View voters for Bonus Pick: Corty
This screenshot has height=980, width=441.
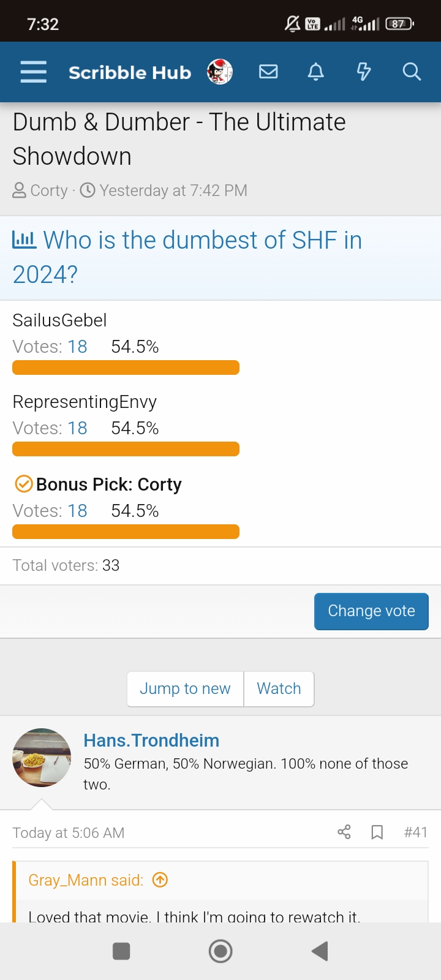[77, 511]
